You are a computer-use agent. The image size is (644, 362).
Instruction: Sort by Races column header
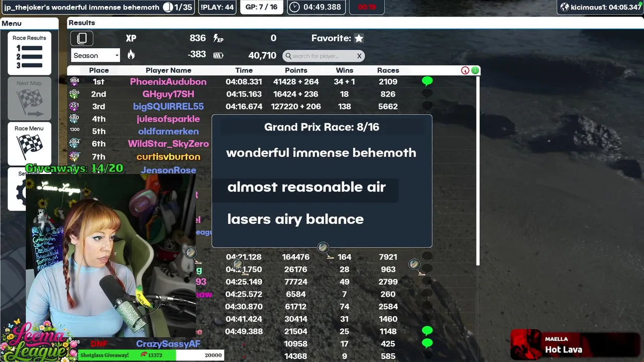click(x=388, y=70)
